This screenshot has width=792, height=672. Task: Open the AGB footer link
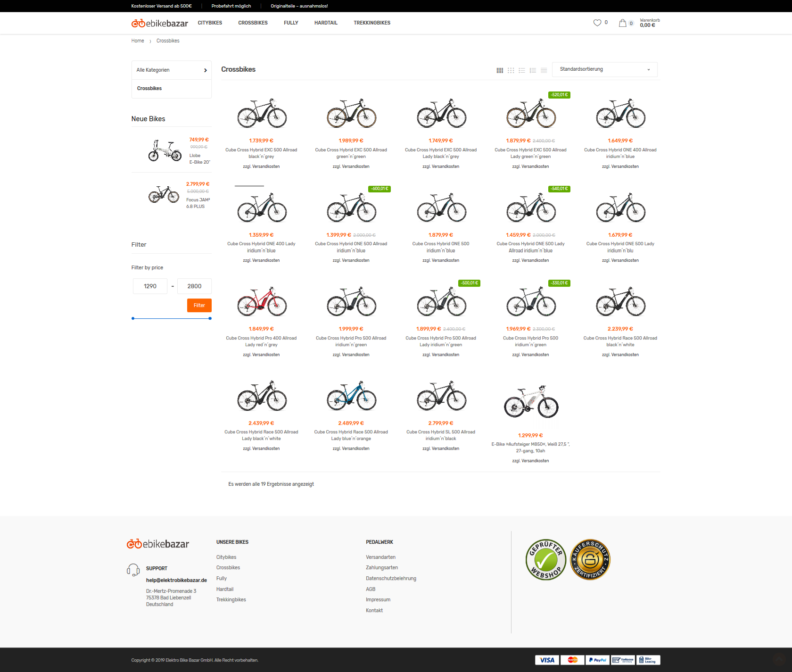click(371, 589)
